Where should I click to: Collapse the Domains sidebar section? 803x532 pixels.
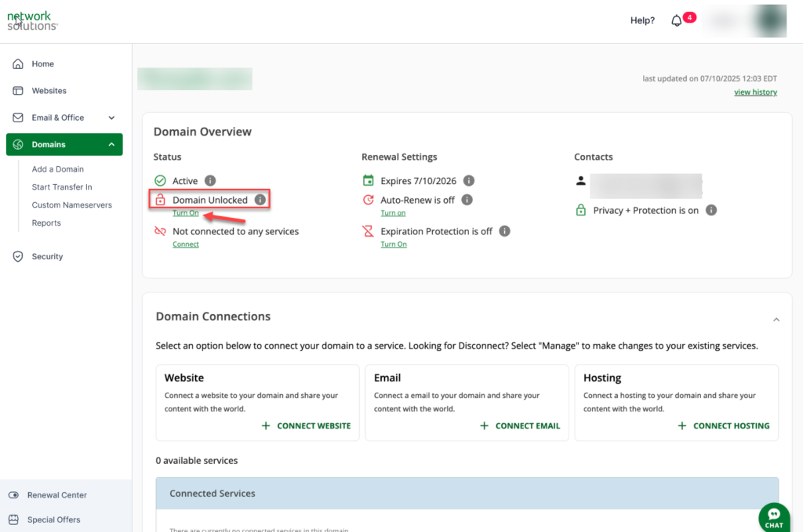tap(111, 145)
